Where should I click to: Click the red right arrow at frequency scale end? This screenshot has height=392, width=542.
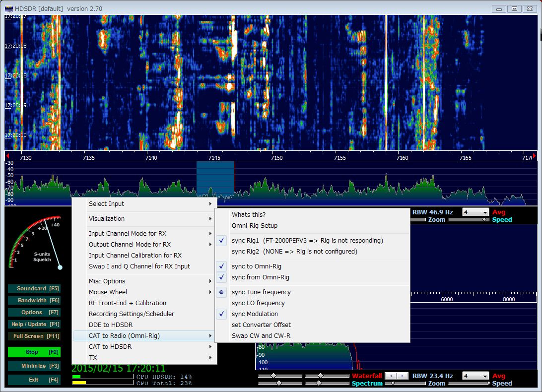[534, 156]
